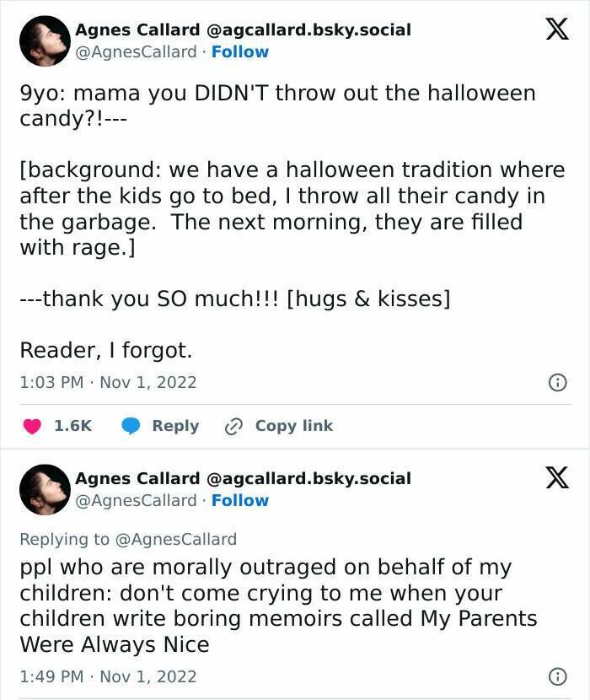
Task: Click the copy link chain icon
Action: tap(233, 427)
